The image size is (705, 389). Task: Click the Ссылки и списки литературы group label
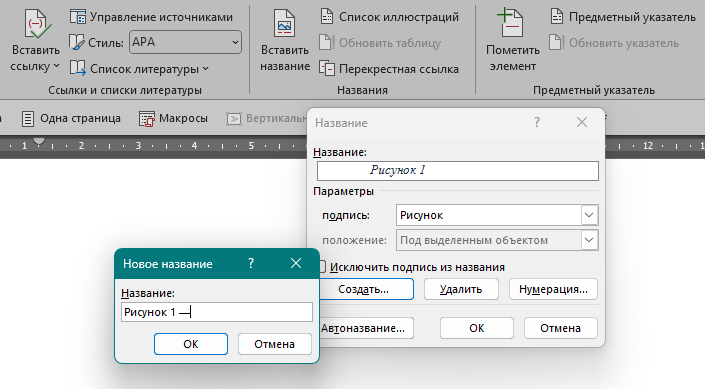(x=125, y=90)
